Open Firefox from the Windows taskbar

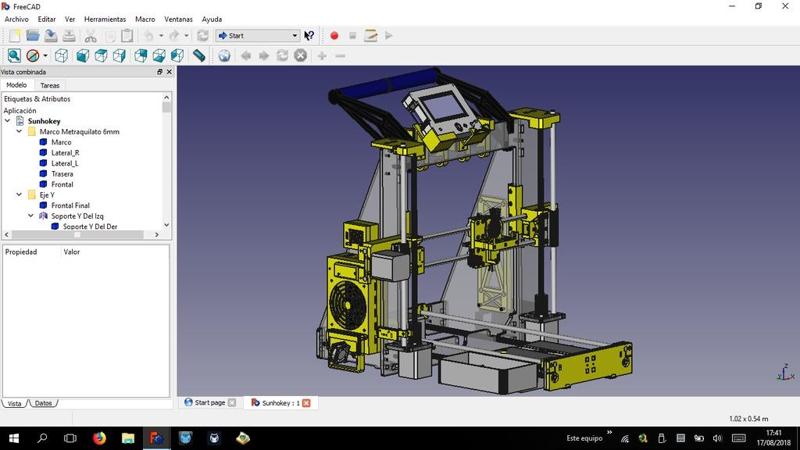pyautogui.click(x=99, y=438)
